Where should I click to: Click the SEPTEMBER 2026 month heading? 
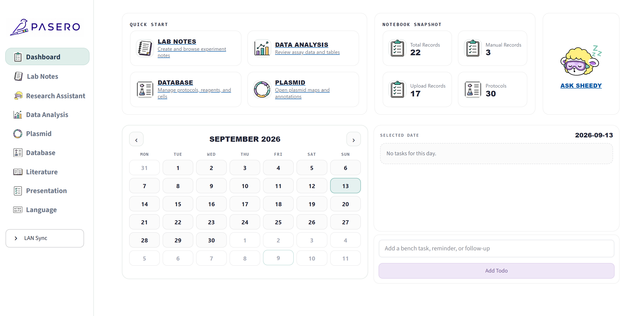[245, 139]
